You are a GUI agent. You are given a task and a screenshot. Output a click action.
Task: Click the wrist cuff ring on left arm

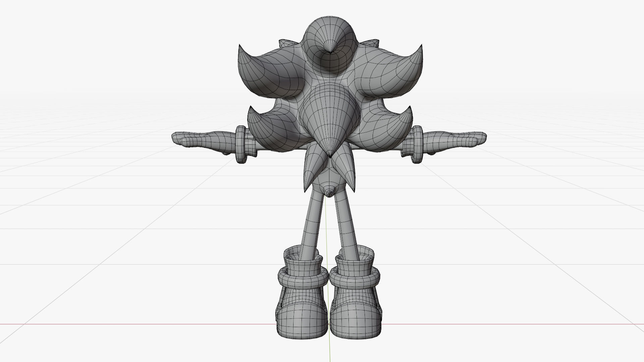241,144
